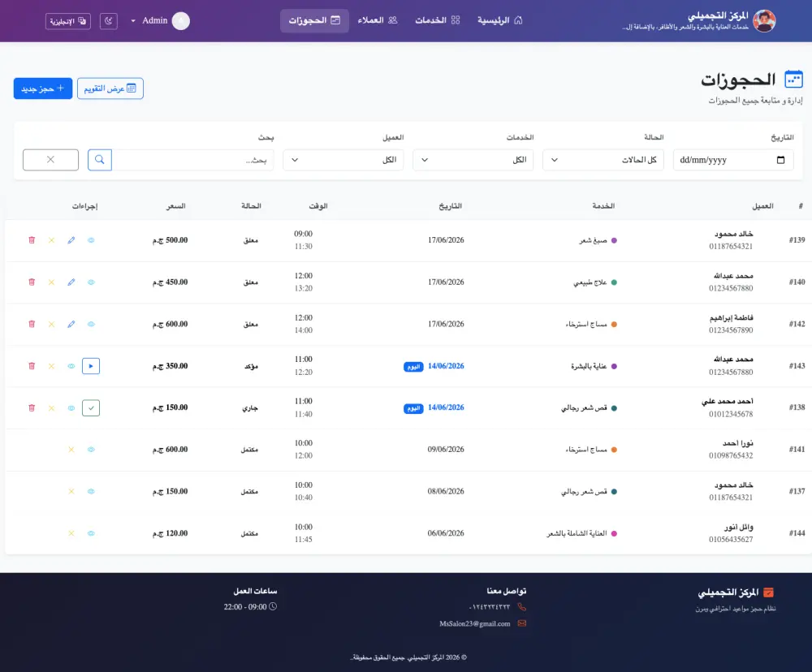Open the الرئيسية home nav item
This screenshot has height=672, width=812.
pos(500,21)
